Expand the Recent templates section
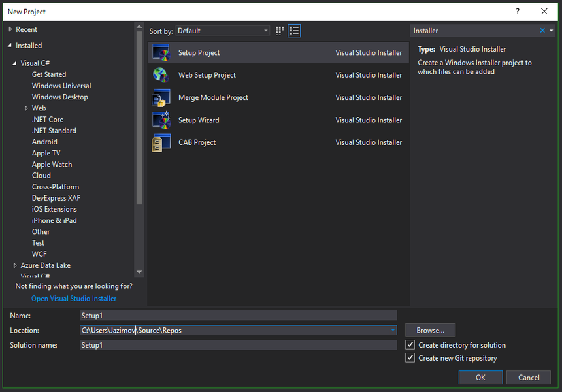Viewport: 562px width, 392px height. point(10,30)
